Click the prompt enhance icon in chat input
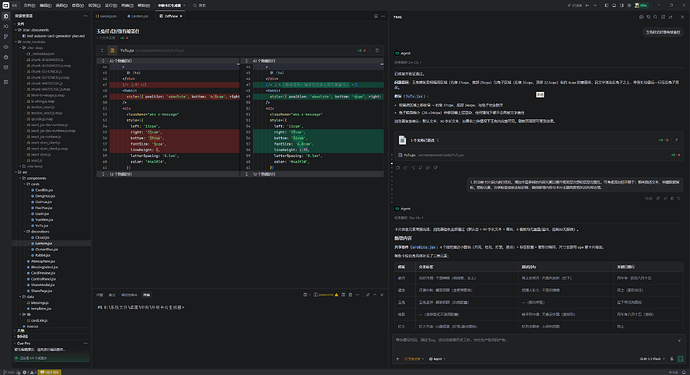The height and width of the screenshot is (375, 690). coord(679,340)
